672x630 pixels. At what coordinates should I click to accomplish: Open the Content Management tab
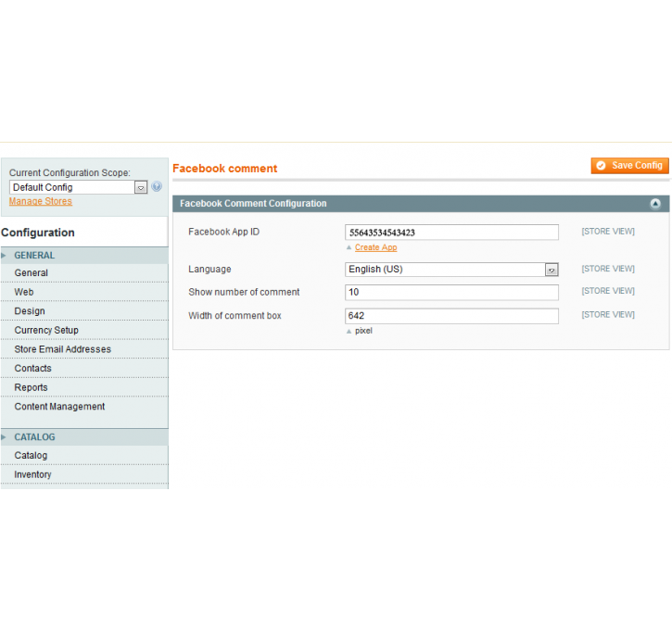click(x=84, y=407)
